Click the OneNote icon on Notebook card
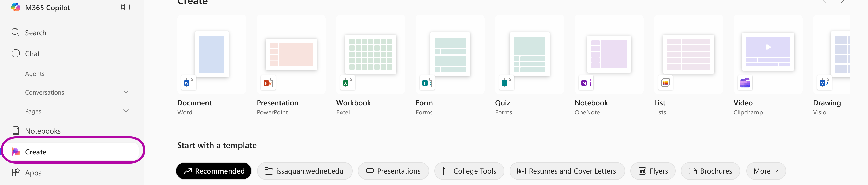868x185 pixels. point(586,83)
